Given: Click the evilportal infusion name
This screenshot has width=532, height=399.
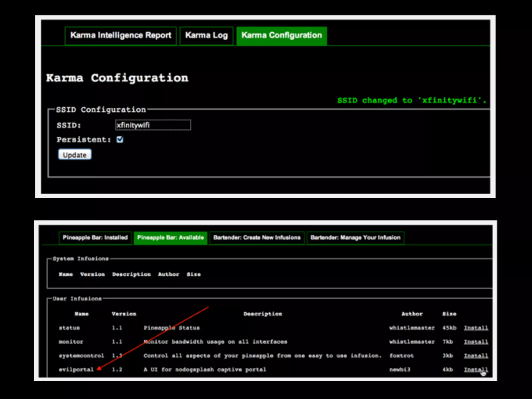Looking at the screenshot, I should 76,369.
